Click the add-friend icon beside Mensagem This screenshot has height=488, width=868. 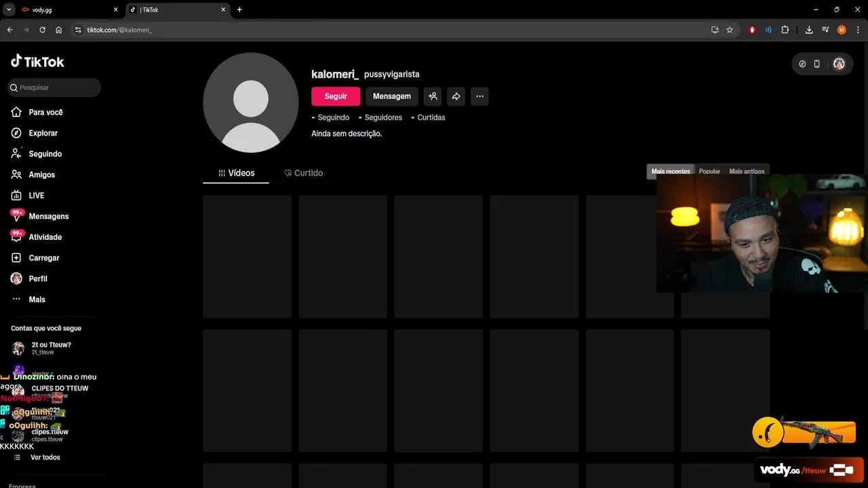433,96
